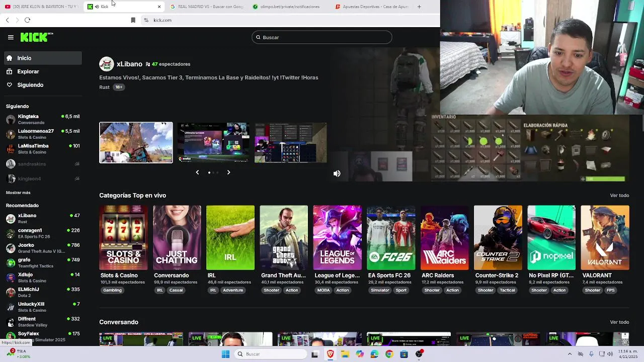Open UnluckyXIII recommended channel

[x=43, y=307]
